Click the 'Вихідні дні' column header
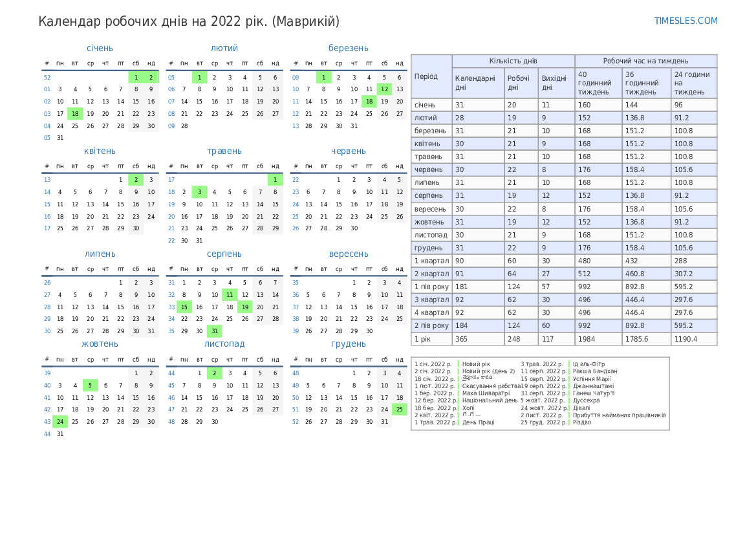 point(556,83)
